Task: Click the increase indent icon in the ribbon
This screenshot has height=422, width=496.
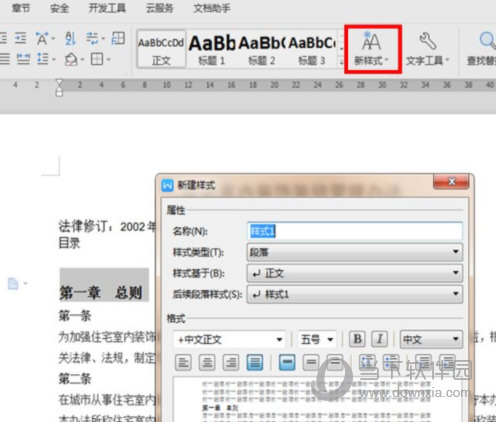Action: (x=20, y=38)
